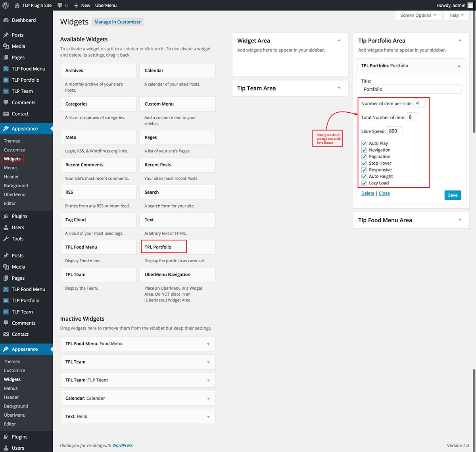The width and height of the screenshot is (476, 452).
Task: Select the Custom Menu available widget
Action: click(x=177, y=104)
